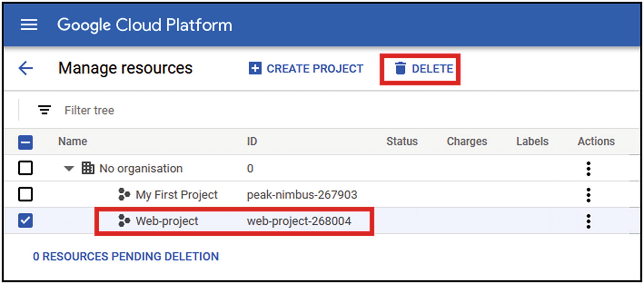Click the Charges column header
The image size is (644, 284).
pos(467,141)
